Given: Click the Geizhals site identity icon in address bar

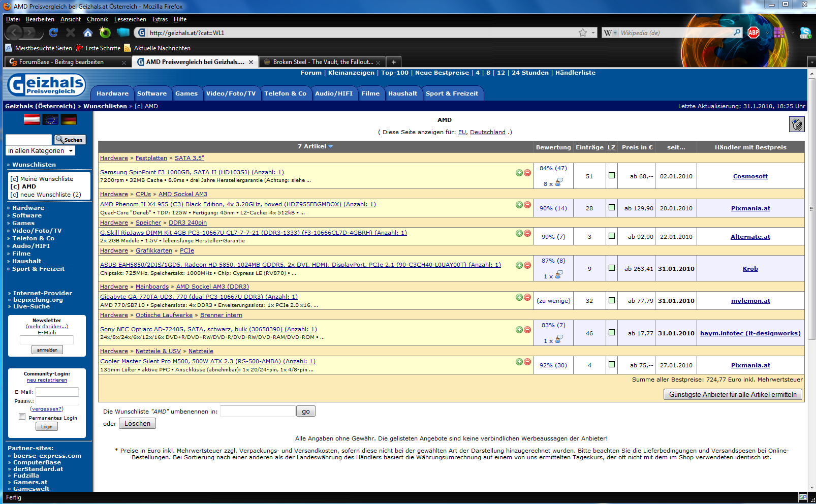Looking at the screenshot, I should (x=141, y=33).
